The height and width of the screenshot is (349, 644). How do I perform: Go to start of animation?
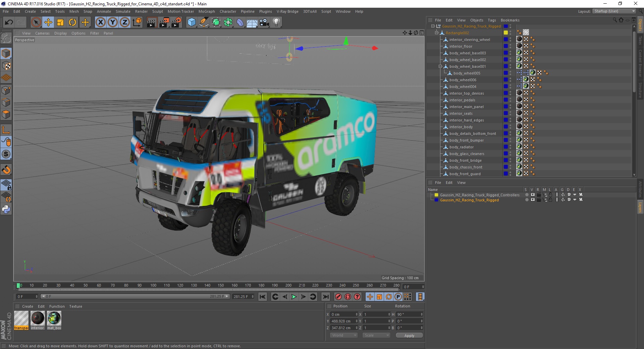pos(263,297)
